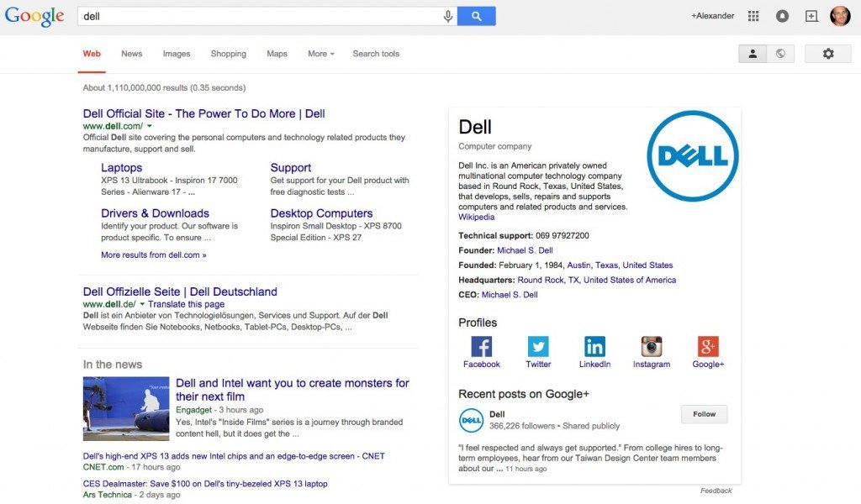Open the CES Dealmaster article link
Screen dimensions: 861x504
(x=205, y=484)
